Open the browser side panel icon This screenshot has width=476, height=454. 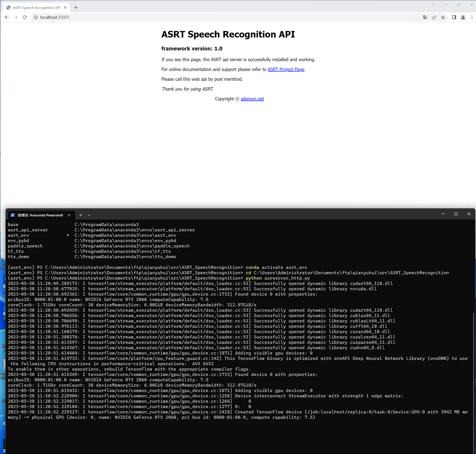(x=454, y=17)
